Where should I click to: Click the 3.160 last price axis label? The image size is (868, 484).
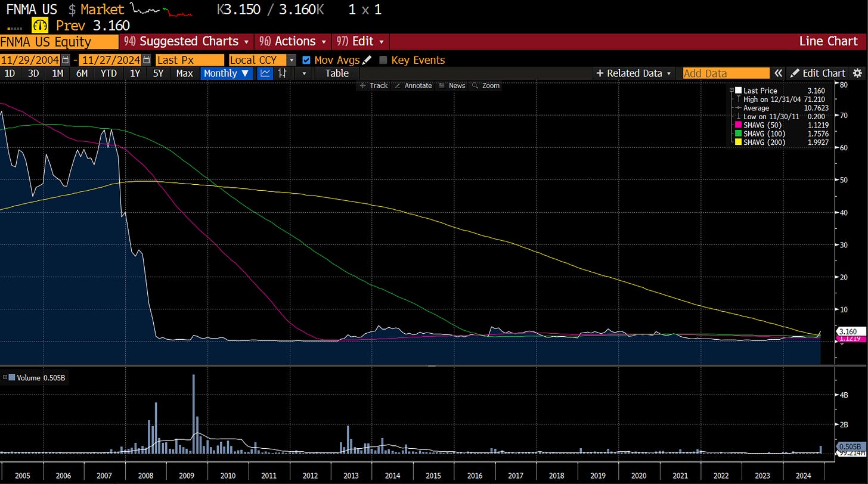pos(851,331)
